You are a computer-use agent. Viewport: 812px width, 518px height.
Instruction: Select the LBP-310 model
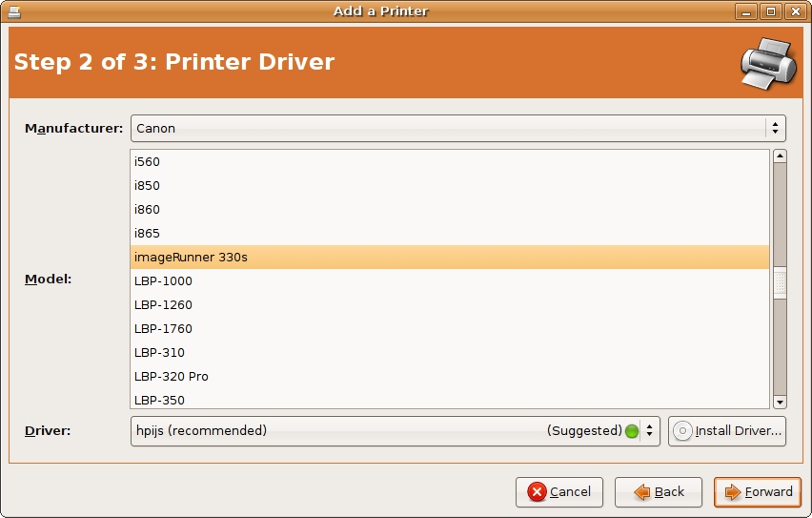450,353
